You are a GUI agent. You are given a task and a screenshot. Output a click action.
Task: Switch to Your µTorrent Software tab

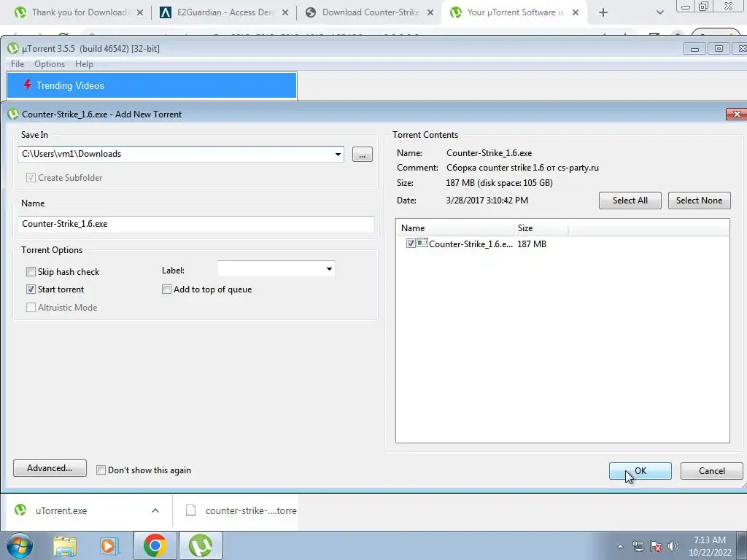point(515,12)
